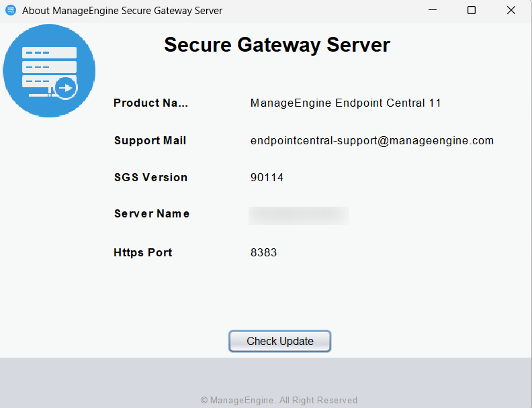Click the blurred Server Name value
This screenshot has width=532, height=408.
(299, 215)
